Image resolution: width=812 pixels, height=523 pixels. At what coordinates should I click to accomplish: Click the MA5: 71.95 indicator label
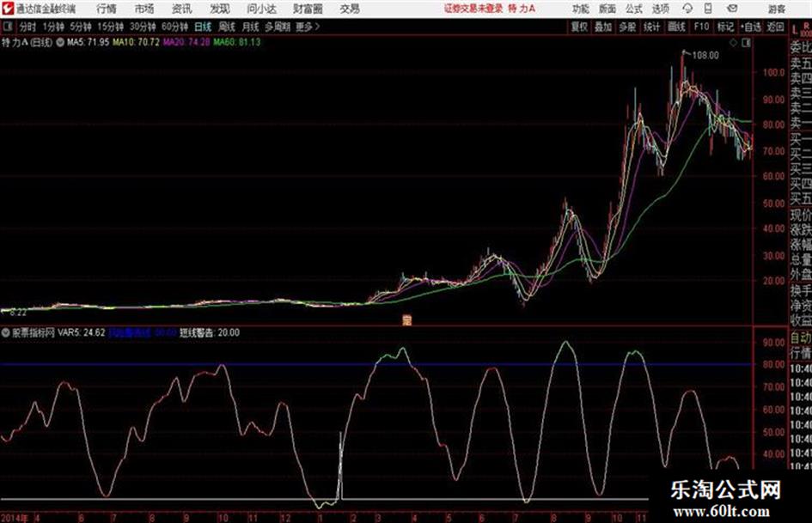click(x=88, y=42)
